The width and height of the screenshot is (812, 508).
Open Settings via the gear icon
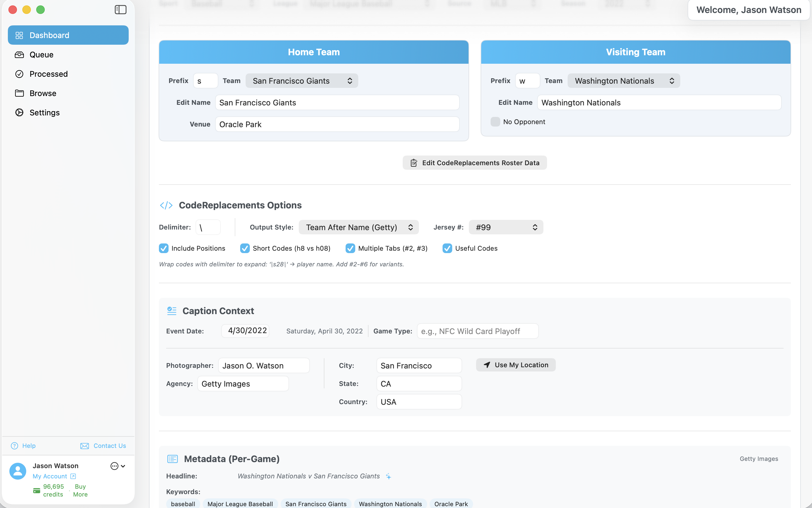coord(20,113)
